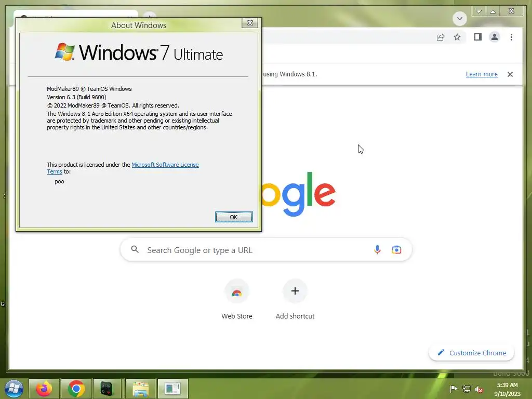Close the About Windows dialog
The height and width of the screenshot is (399, 532).
coord(250,23)
